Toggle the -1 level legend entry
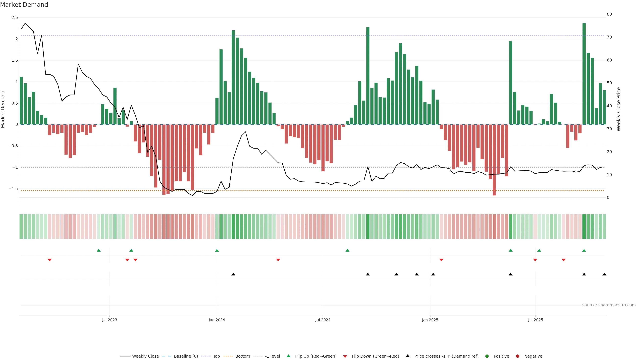 (x=272, y=356)
